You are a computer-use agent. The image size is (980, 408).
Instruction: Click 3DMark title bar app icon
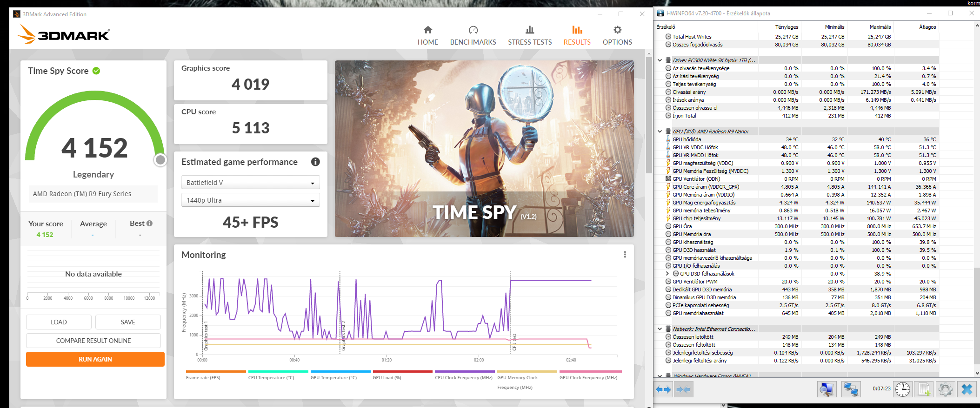point(16,14)
